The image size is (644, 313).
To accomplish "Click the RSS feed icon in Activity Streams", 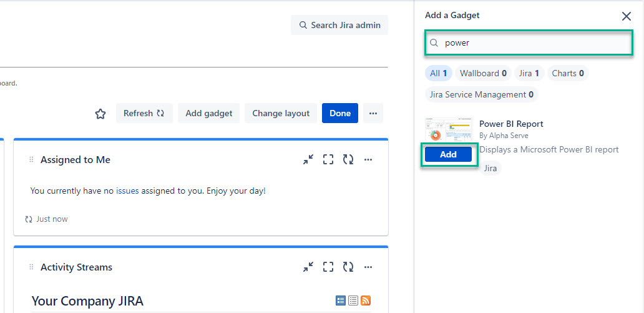I will pyautogui.click(x=366, y=301).
